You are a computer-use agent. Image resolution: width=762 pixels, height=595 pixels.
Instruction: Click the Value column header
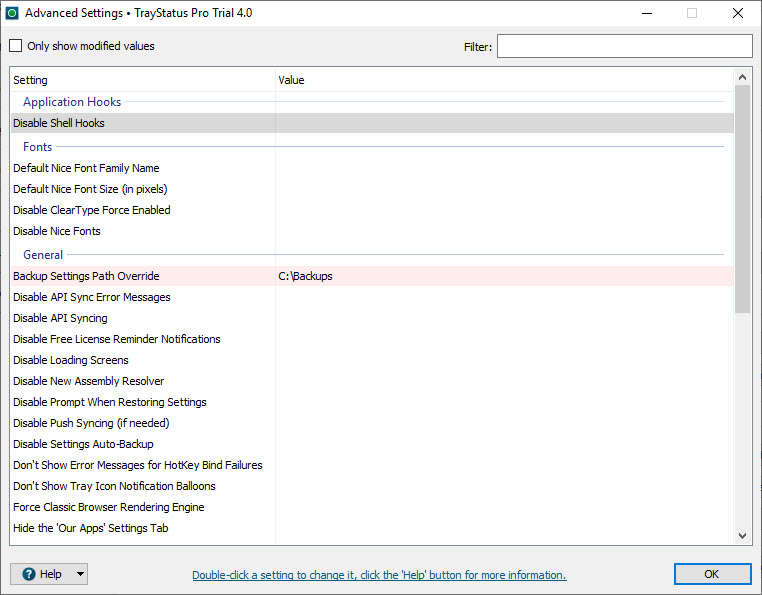291,80
